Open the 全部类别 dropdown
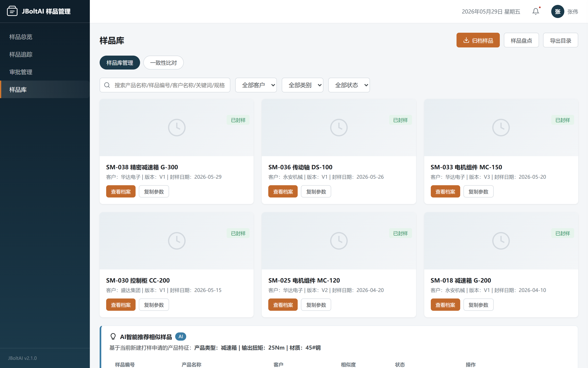The image size is (588, 368). pos(302,85)
